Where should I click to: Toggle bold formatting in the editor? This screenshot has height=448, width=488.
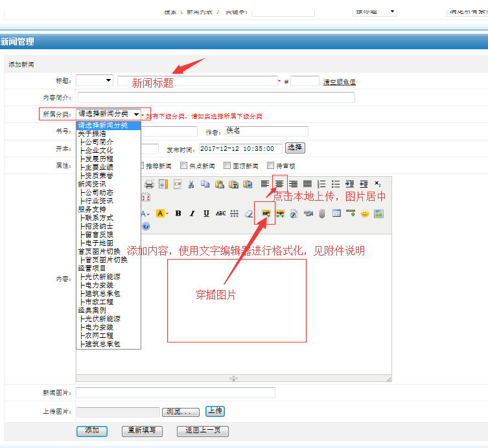tap(178, 214)
